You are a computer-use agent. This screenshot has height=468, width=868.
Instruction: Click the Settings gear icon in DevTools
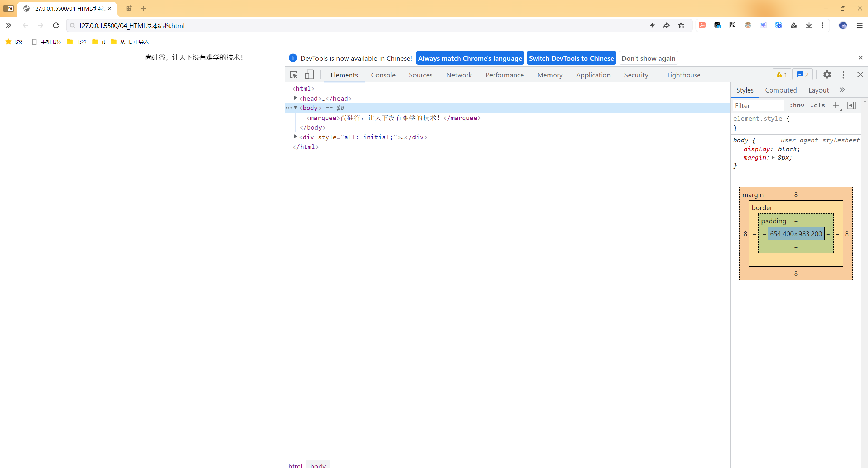[x=827, y=74]
